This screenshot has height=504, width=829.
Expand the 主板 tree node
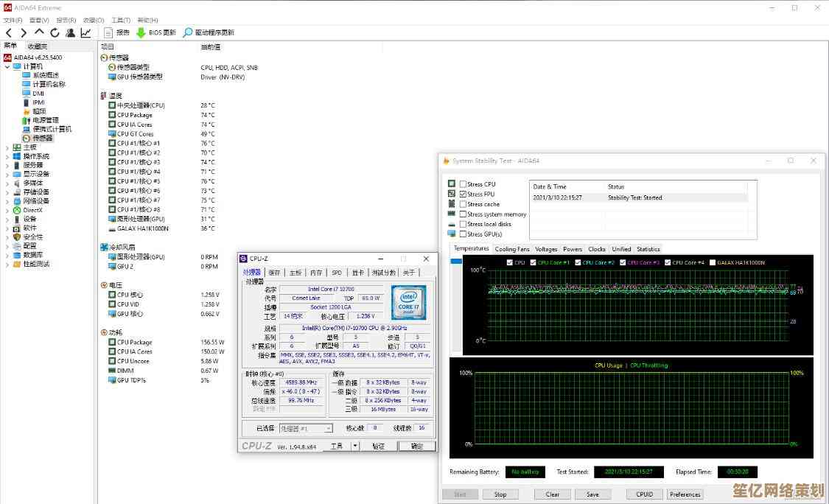click(x=7, y=147)
